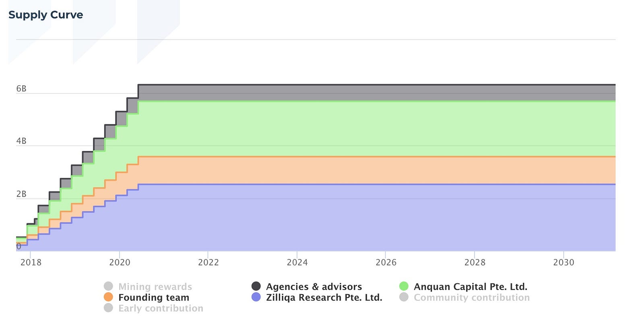Image resolution: width=644 pixels, height=336 pixels.
Task: Click the 2024 x-axis label
Action: tap(297, 262)
